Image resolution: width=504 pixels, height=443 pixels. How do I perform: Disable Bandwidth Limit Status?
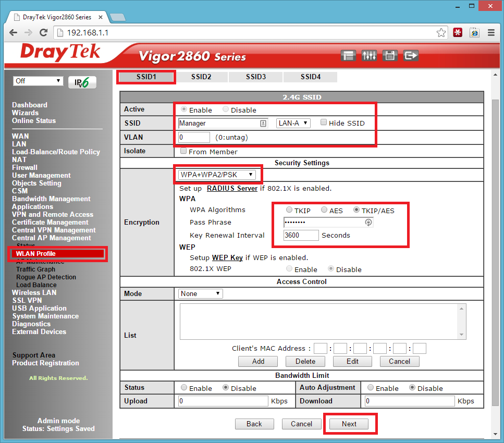click(x=226, y=388)
